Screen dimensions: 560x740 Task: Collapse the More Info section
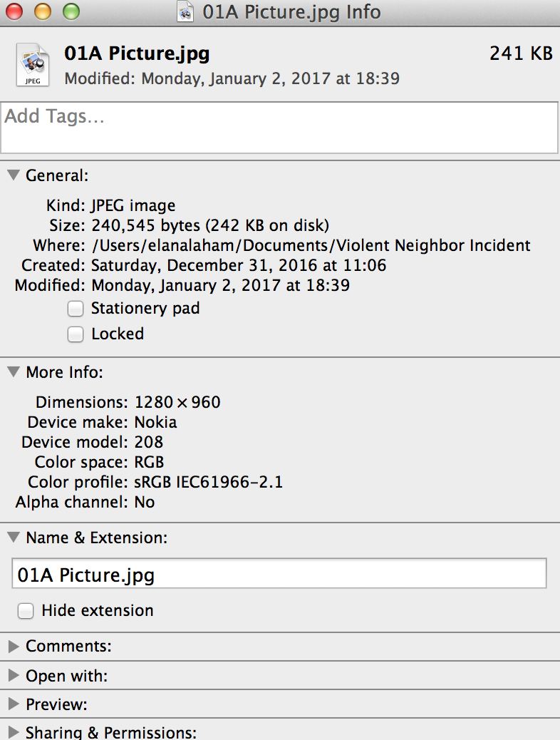click(14, 372)
